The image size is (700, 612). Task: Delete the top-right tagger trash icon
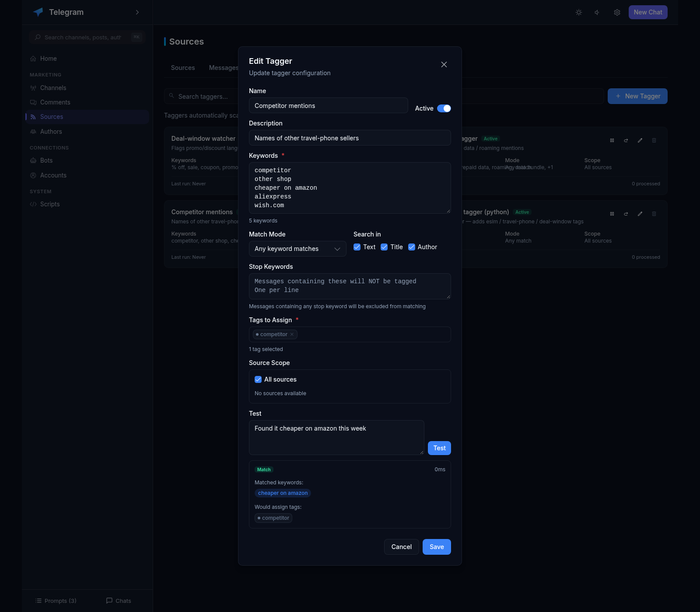point(654,140)
